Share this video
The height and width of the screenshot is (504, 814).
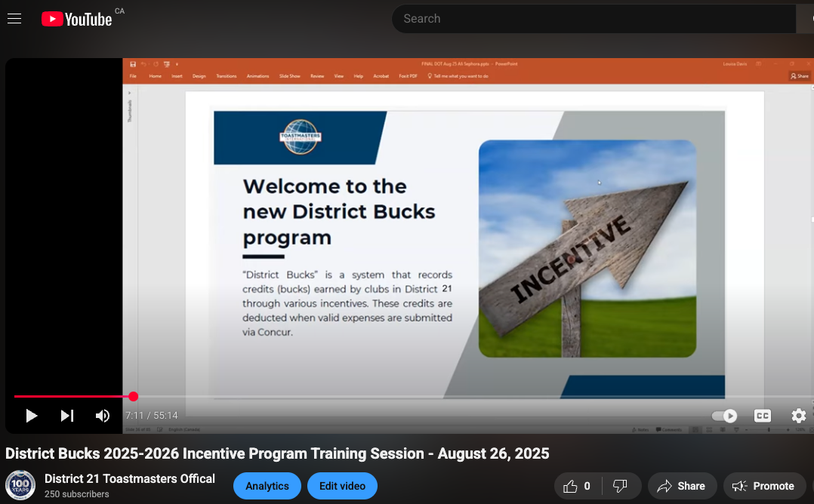[681, 486]
